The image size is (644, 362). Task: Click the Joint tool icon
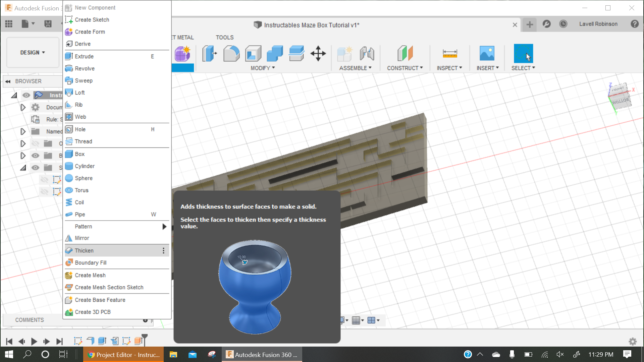tap(367, 53)
